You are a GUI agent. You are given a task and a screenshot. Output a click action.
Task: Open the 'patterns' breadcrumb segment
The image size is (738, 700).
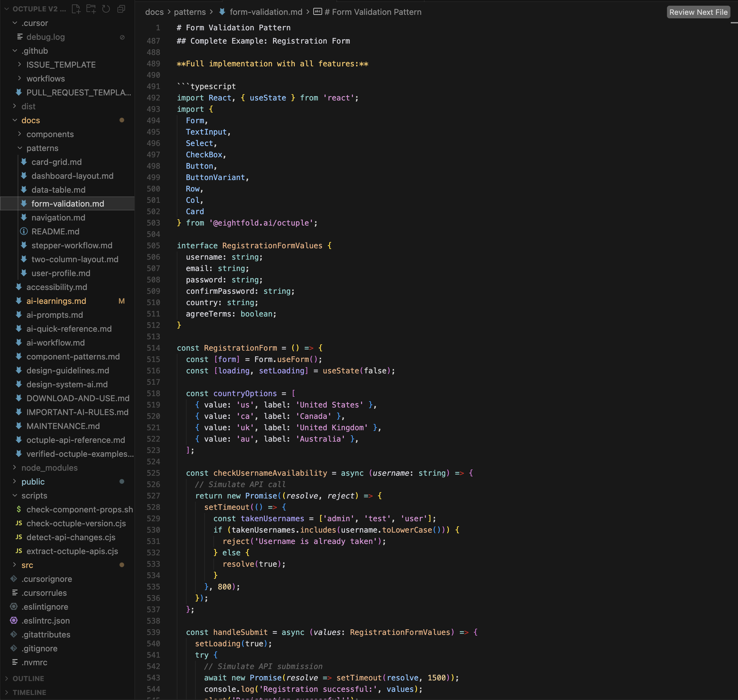tap(189, 12)
